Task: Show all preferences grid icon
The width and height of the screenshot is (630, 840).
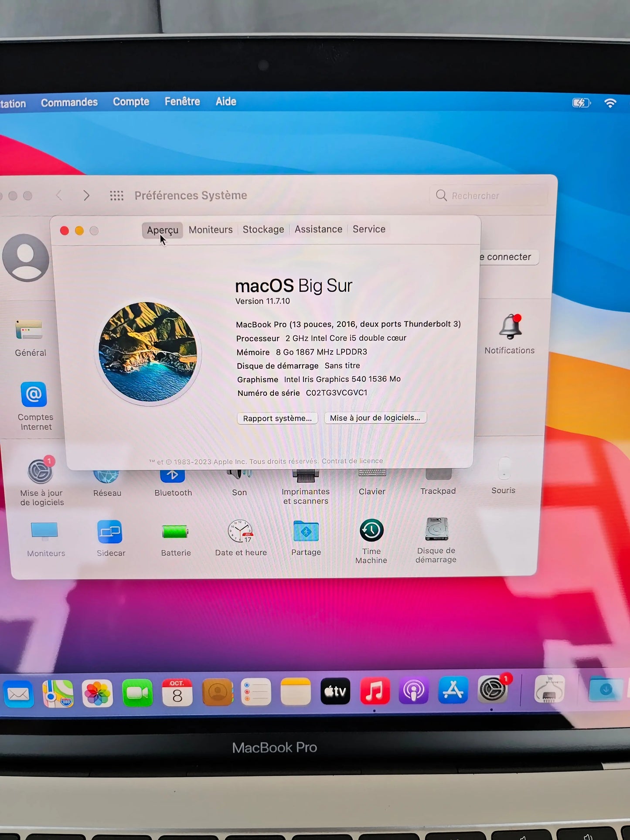Action: point(116,196)
